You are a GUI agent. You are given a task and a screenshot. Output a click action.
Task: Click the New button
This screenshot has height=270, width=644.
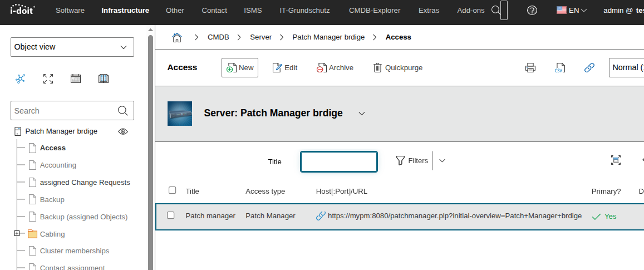[240, 68]
